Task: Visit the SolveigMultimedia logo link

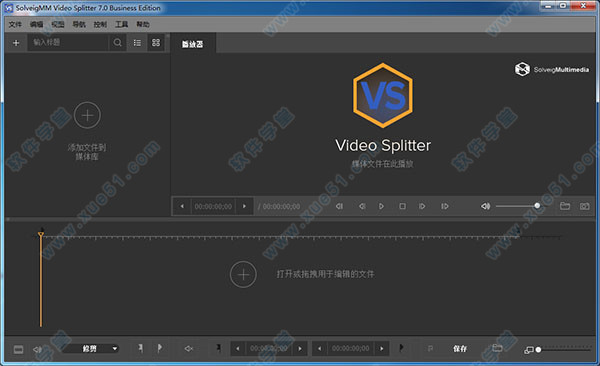Action: (551, 69)
